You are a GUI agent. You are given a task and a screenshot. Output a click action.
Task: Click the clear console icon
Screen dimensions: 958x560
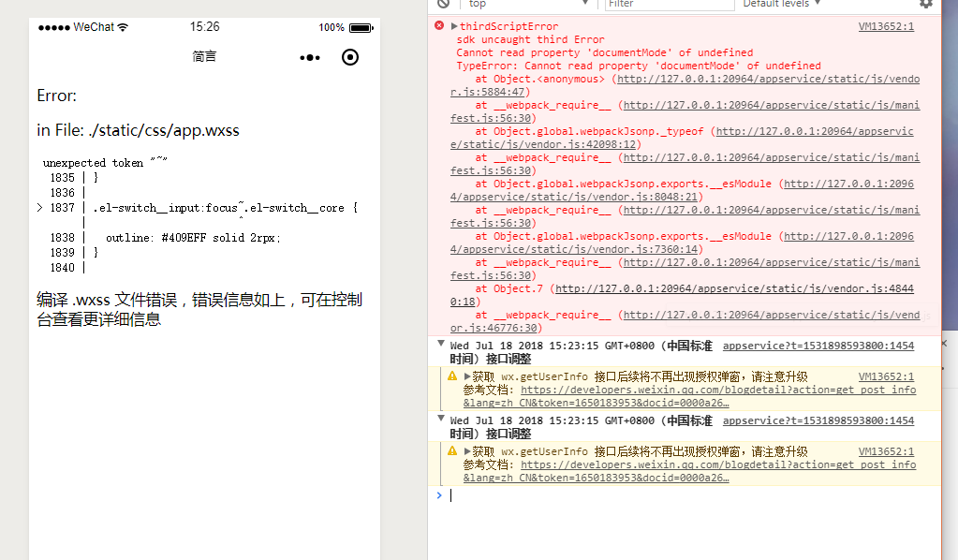(440, 5)
